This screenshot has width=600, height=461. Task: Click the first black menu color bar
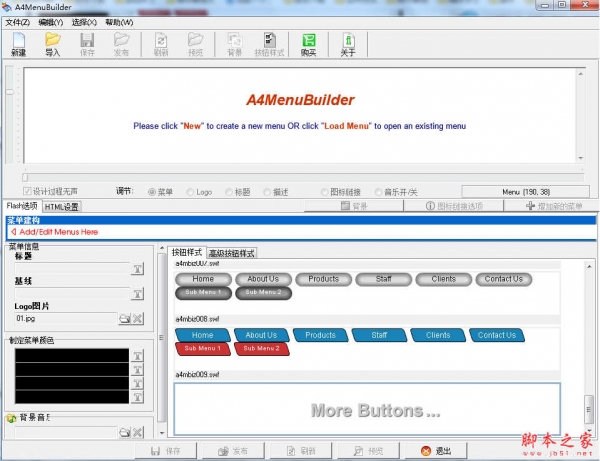[x=72, y=355]
